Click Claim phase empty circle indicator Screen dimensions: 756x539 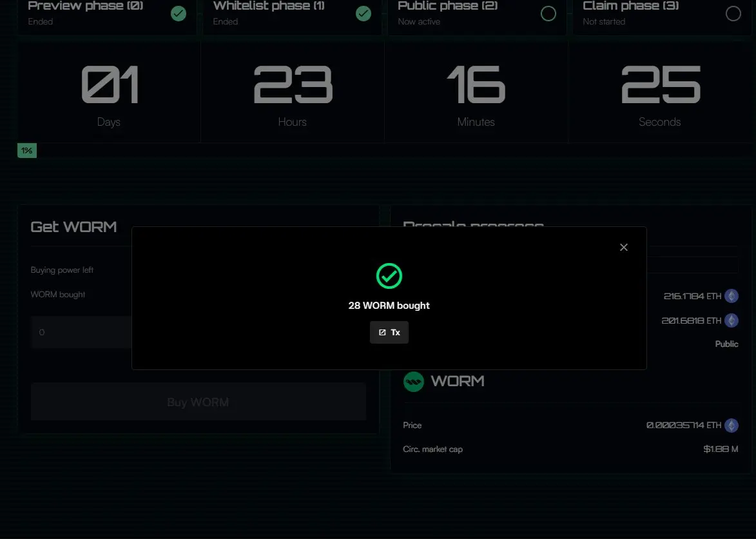click(x=733, y=14)
